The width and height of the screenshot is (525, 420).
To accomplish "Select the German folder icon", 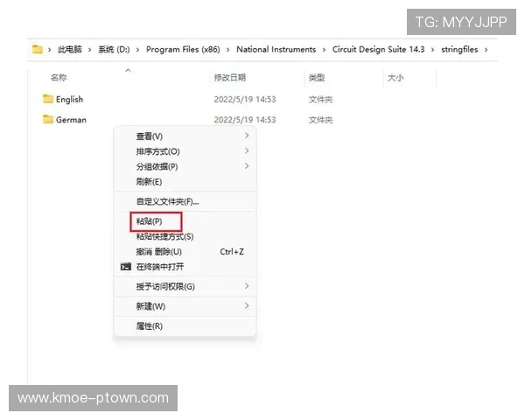I will pyautogui.click(x=48, y=119).
